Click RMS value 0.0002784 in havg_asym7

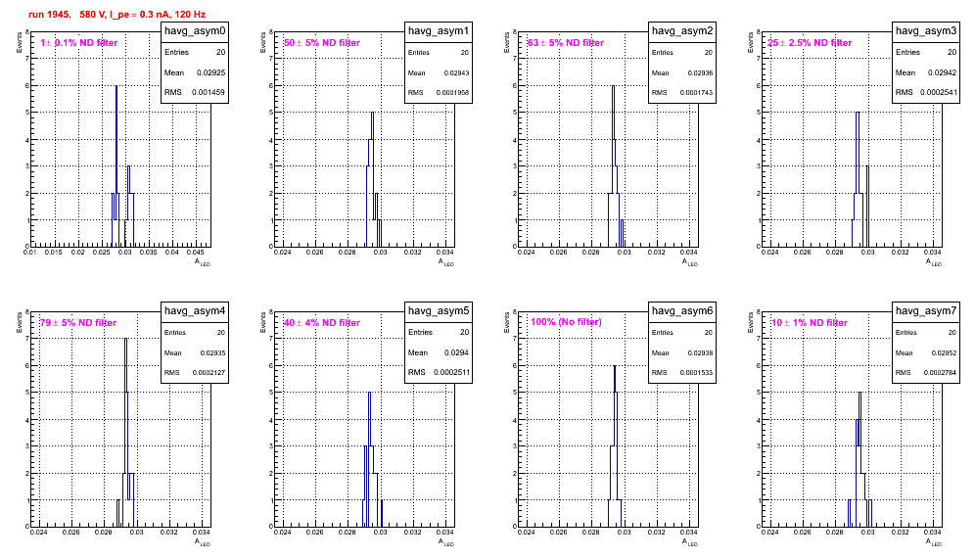[940, 373]
